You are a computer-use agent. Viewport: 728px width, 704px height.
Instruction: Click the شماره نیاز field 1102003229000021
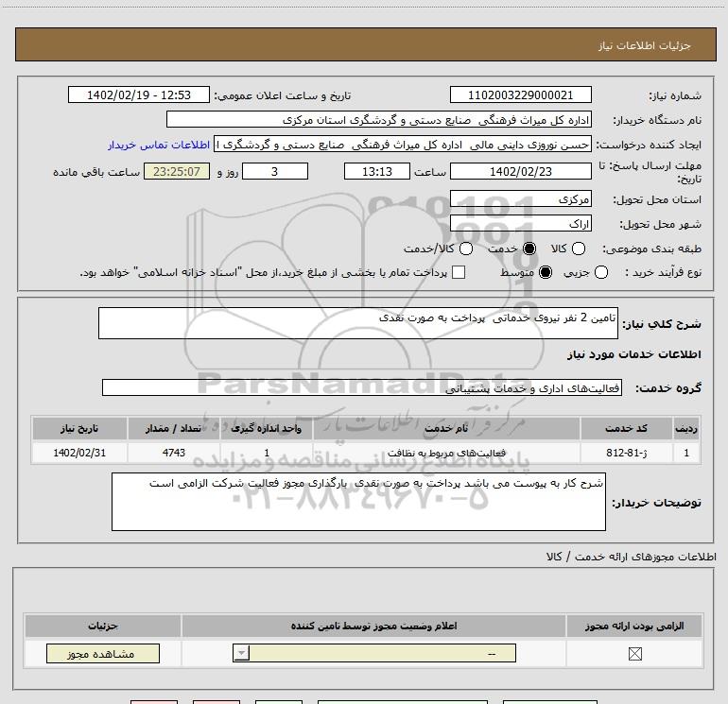tap(520, 95)
